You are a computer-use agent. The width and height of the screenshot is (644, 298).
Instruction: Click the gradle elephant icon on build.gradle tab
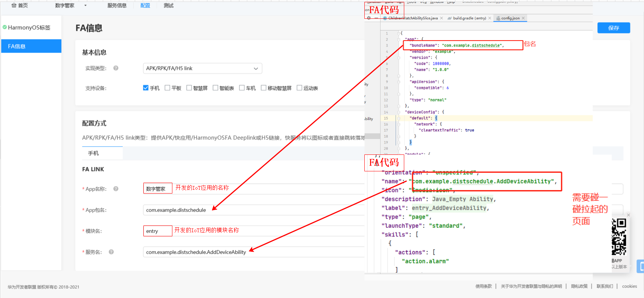pos(449,18)
